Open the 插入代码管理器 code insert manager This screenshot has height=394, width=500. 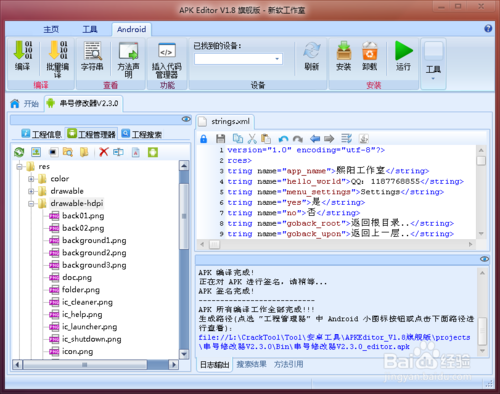point(167,51)
